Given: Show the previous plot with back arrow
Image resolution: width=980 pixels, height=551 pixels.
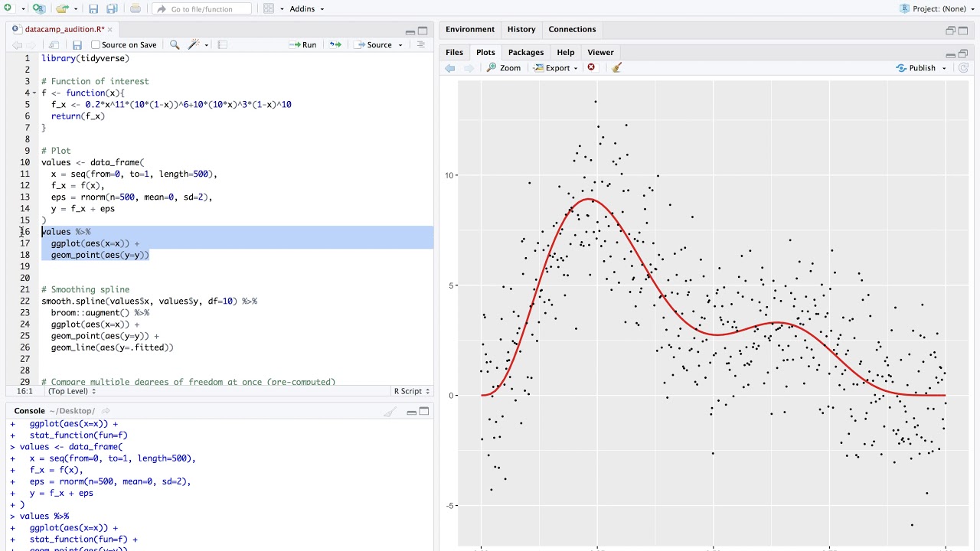Looking at the screenshot, I should 450,67.
